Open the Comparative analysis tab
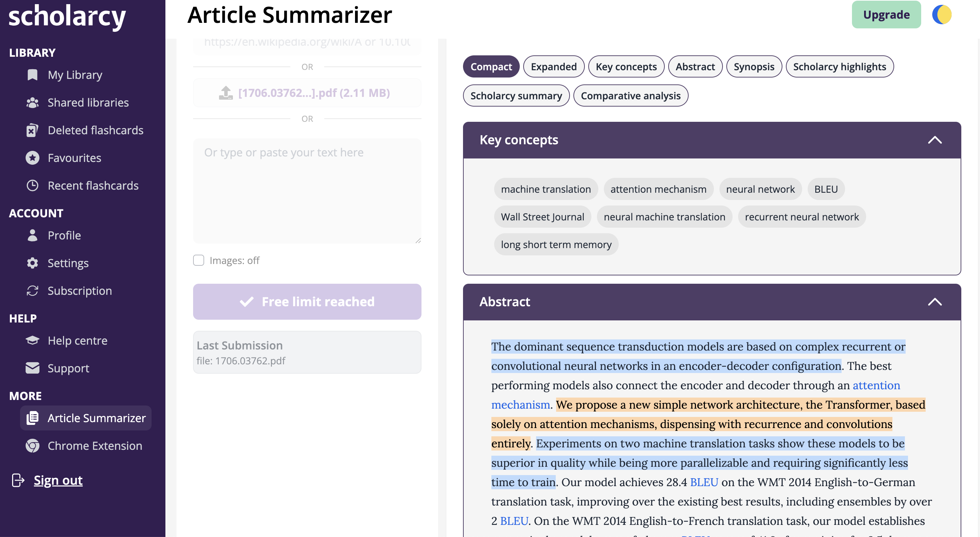Image resolution: width=980 pixels, height=537 pixels. [x=630, y=96]
